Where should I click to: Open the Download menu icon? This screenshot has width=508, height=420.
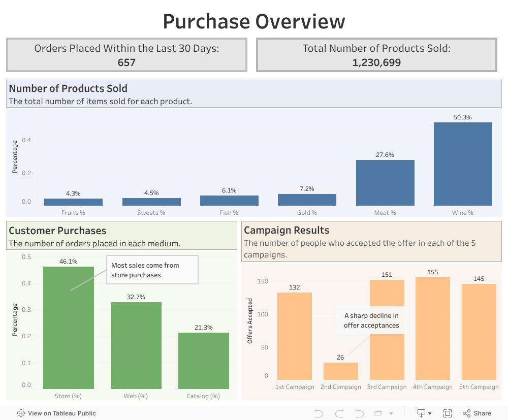pos(424,413)
